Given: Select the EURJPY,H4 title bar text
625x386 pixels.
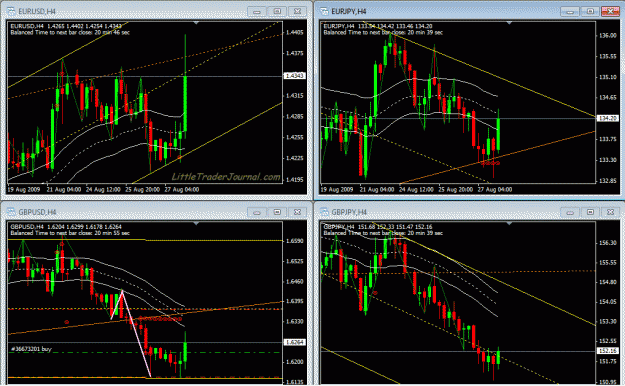Looking at the screenshot, I should (x=349, y=12).
